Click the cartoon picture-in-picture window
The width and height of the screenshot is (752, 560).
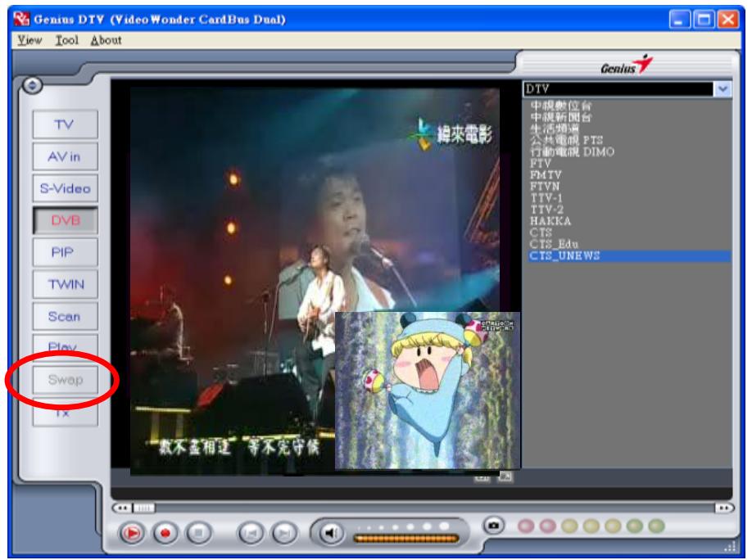point(428,391)
